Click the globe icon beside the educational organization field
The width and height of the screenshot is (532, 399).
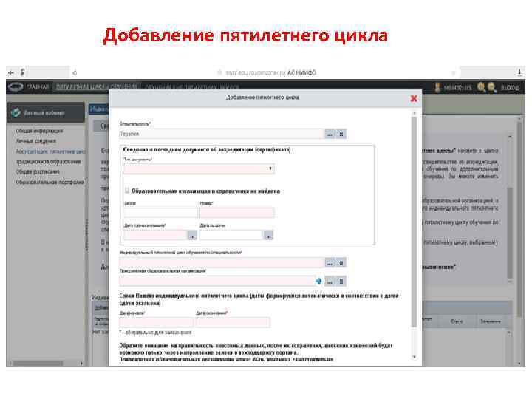(x=318, y=281)
